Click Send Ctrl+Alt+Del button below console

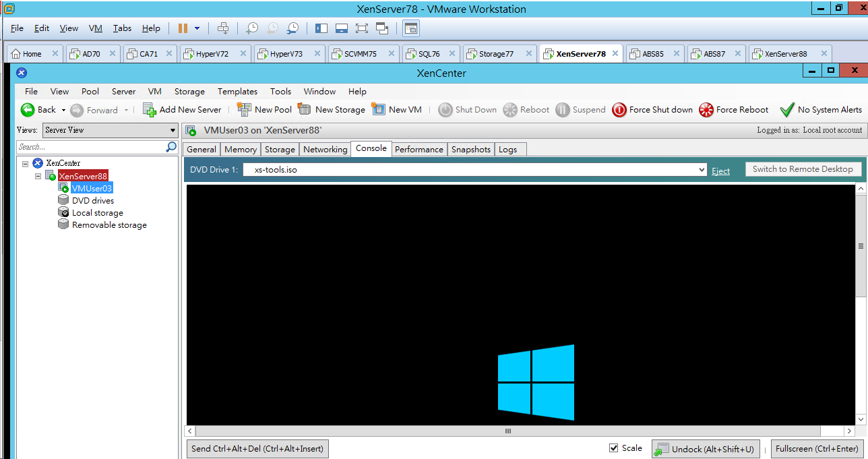click(257, 449)
